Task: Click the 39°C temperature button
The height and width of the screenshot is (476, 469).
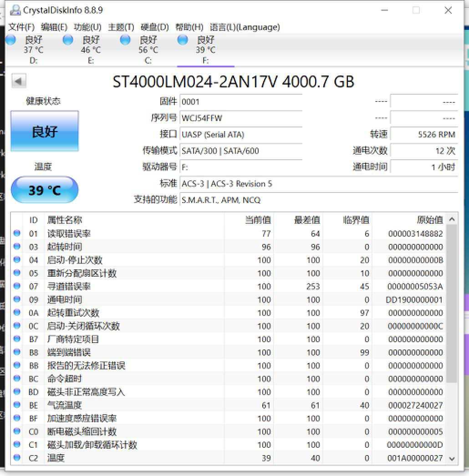Action: [x=44, y=190]
